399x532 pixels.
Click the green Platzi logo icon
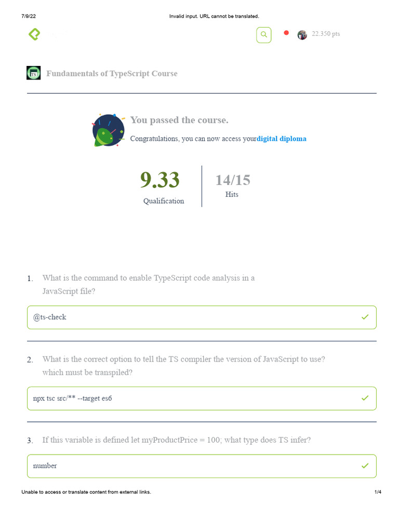coord(34,35)
